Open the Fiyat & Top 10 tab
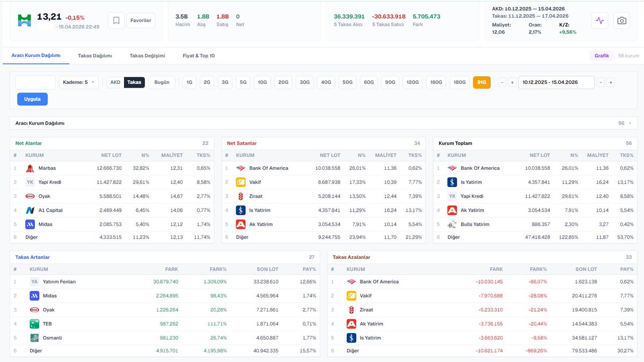 [x=199, y=56]
